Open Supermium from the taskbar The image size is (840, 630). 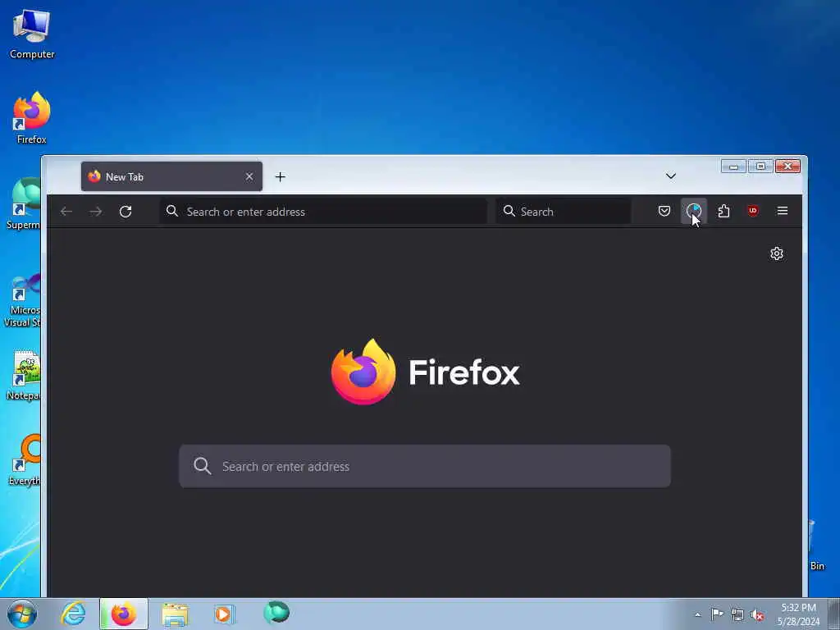[276, 613]
